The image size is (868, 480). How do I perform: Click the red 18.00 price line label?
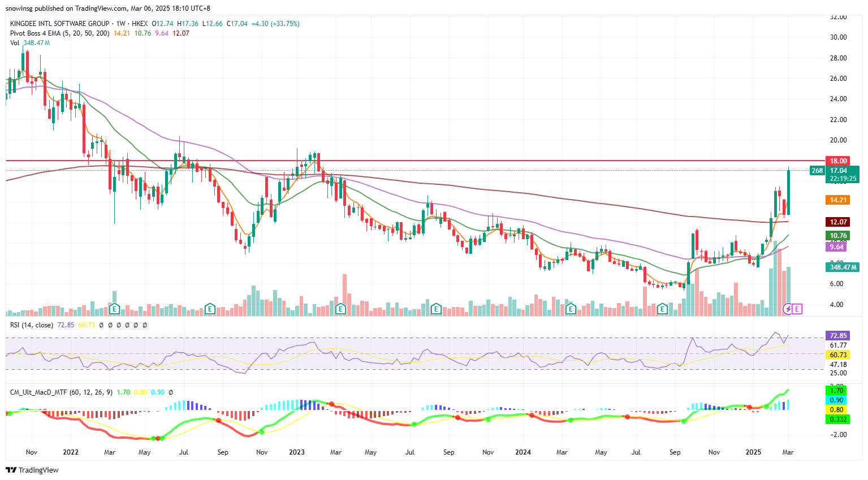coord(837,161)
